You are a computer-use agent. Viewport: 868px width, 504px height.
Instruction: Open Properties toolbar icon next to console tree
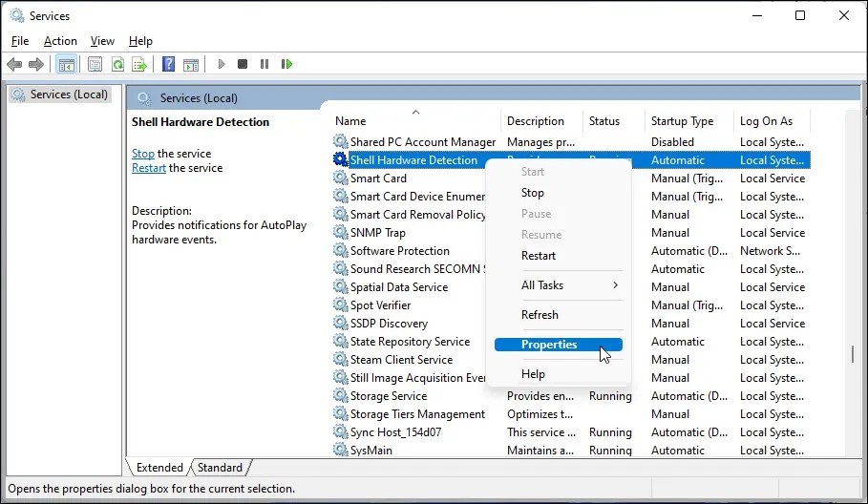[x=95, y=65]
